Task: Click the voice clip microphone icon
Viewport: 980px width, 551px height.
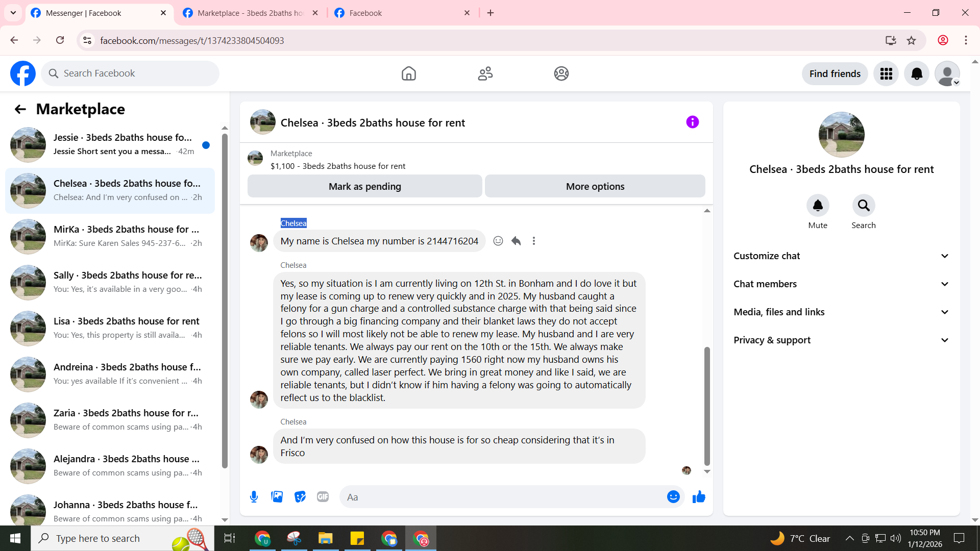Action: [254, 497]
